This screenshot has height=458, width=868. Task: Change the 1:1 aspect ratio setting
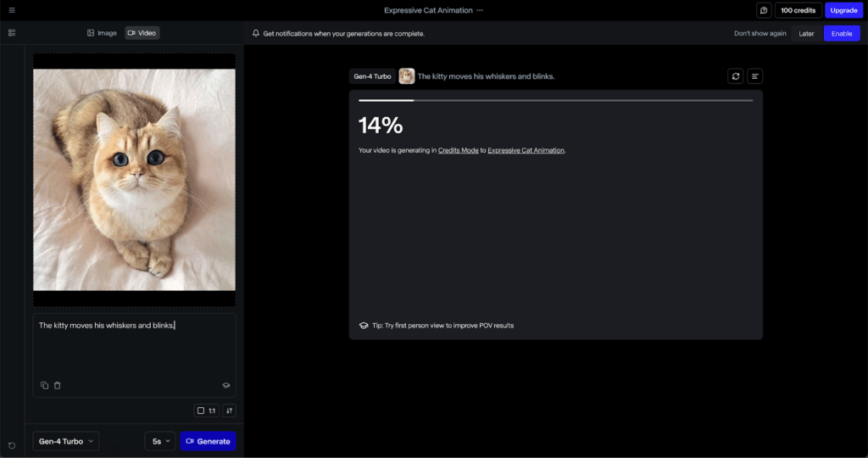point(207,411)
